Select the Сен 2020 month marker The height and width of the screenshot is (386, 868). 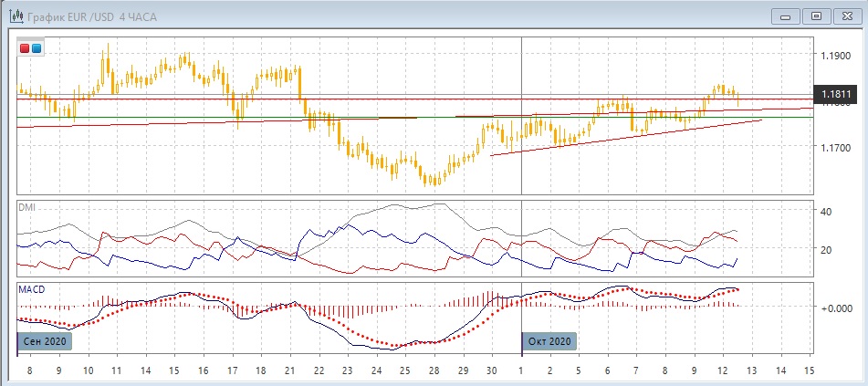[45, 341]
